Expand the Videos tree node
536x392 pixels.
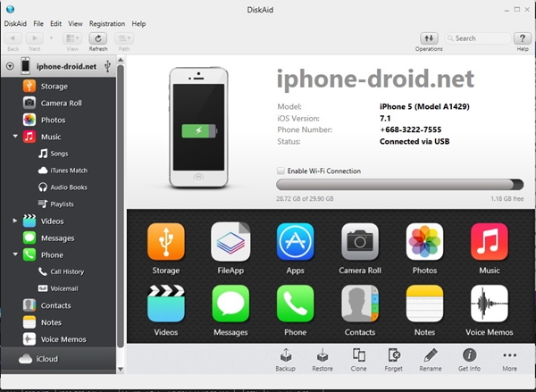tap(14, 221)
